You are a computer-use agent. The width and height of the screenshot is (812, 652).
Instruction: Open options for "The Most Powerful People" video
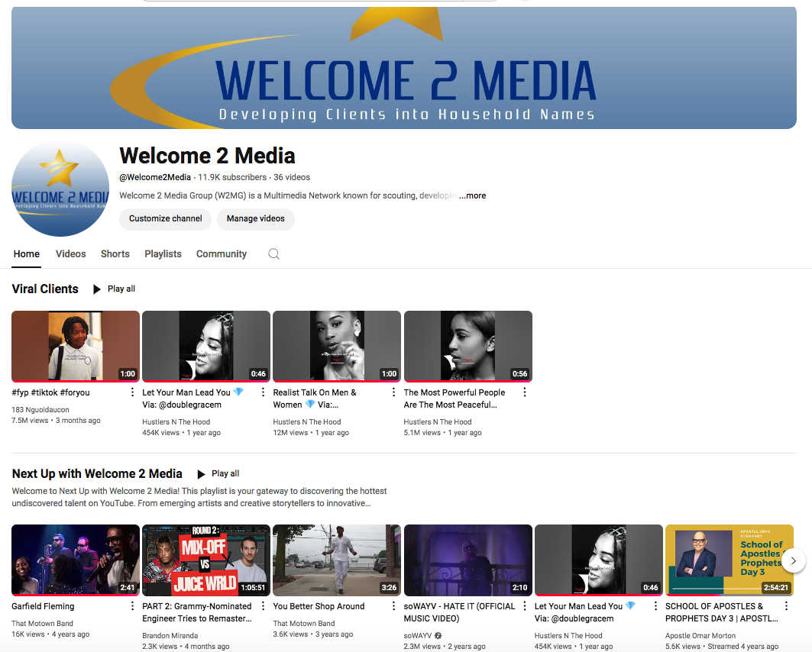[525, 392]
